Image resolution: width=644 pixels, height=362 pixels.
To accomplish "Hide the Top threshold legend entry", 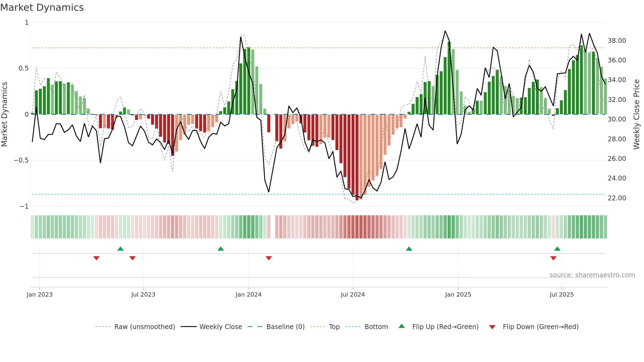I will pos(325,327).
